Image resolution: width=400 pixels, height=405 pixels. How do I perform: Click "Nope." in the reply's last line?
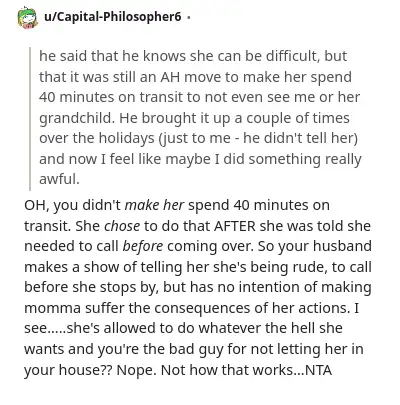pyautogui.click(x=136, y=370)
